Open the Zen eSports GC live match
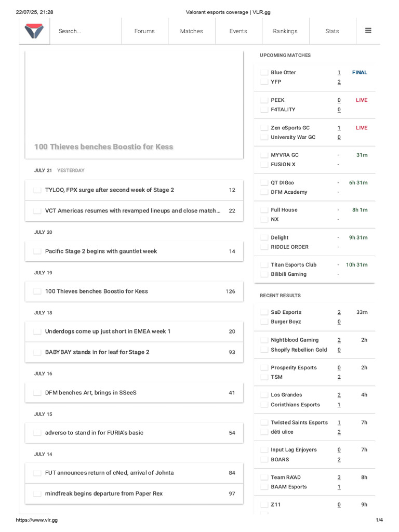 (x=315, y=132)
